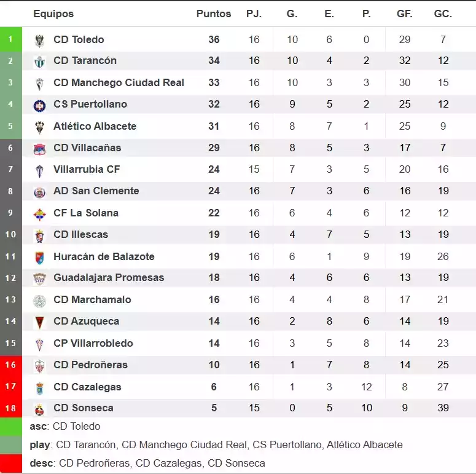Click the AD San Clemente crest
The image size is (476, 474).
click(39, 191)
